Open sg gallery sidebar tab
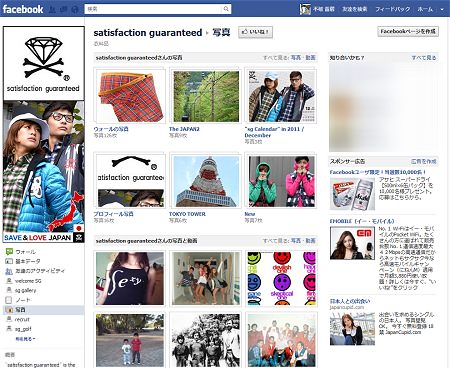The height and width of the screenshot is (369, 450). click(x=25, y=290)
